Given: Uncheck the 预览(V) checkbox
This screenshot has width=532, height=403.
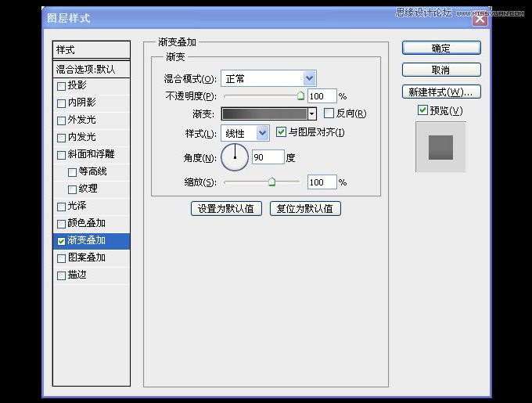Looking at the screenshot, I should tap(422, 110).
